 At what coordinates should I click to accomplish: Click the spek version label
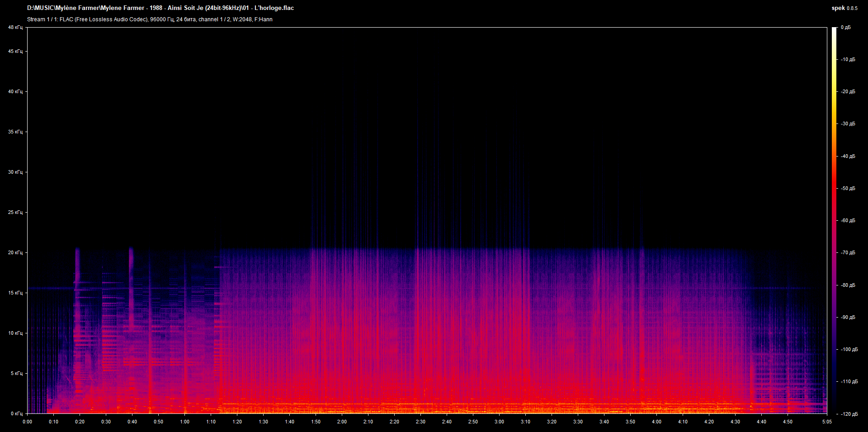coord(844,8)
